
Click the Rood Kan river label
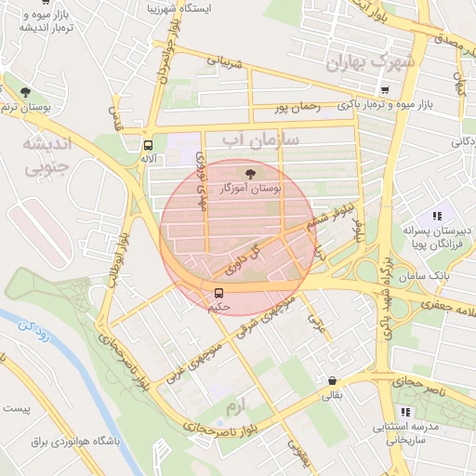click(x=33, y=331)
